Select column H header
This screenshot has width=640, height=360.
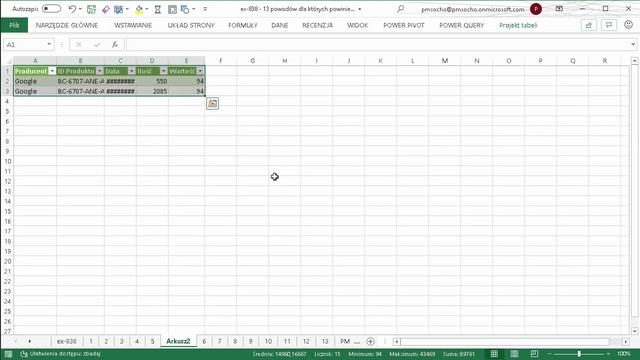tap(284, 61)
